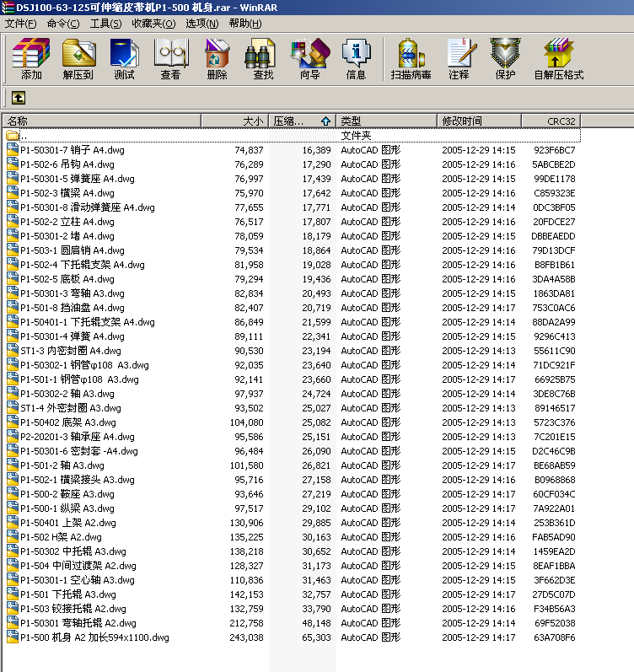Select file P1-50302-2 轴 A3.dwg

coord(67,394)
